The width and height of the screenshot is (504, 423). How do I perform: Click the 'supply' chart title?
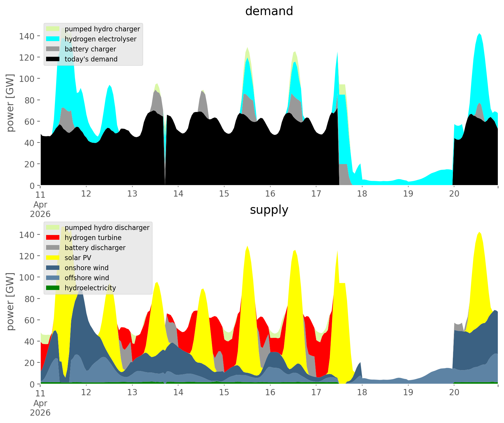point(269,210)
